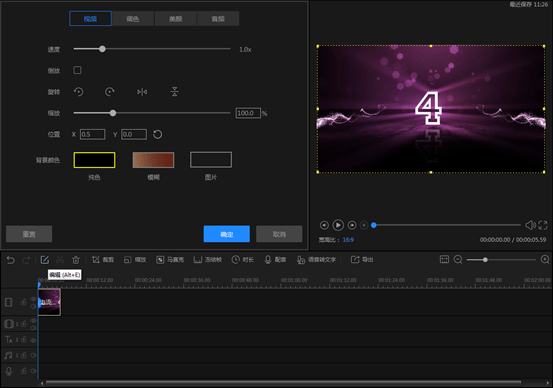Adjust the 缩放 scale slider handle

click(113, 113)
